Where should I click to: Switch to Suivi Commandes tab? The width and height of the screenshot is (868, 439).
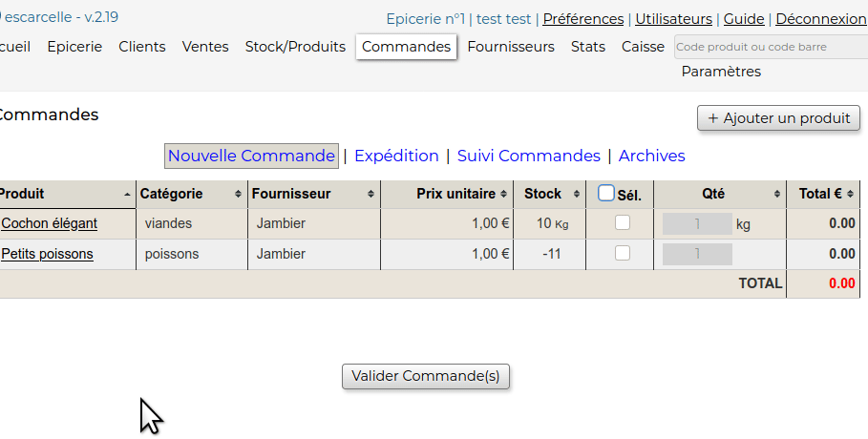pyautogui.click(x=528, y=156)
